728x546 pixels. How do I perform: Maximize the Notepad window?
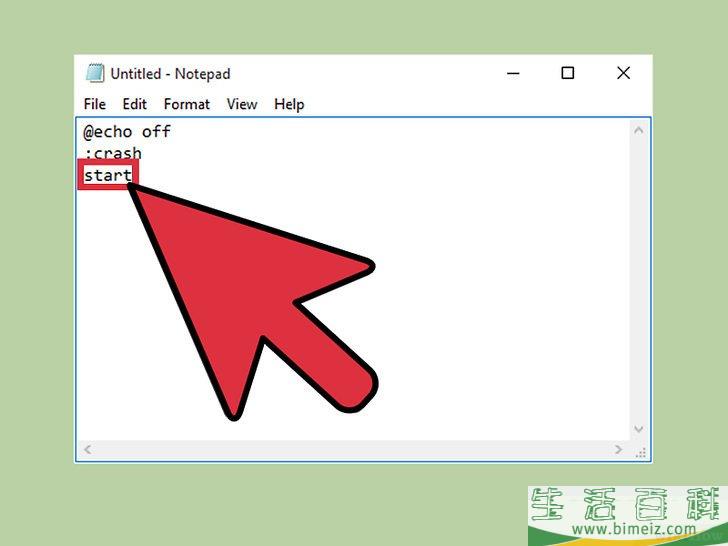(568, 73)
